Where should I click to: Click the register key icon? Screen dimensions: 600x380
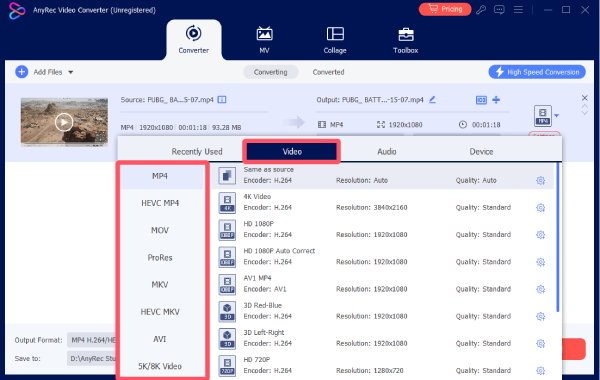tap(481, 10)
